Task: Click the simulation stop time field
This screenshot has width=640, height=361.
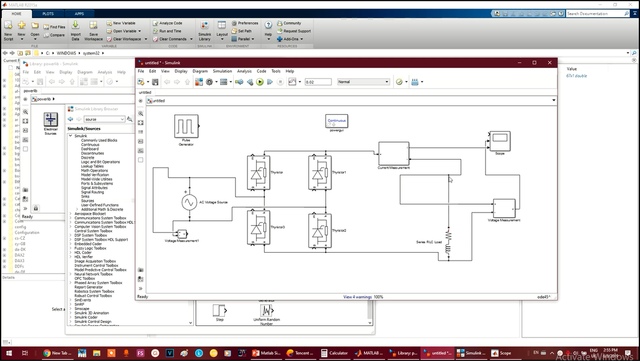Action: pos(318,82)
